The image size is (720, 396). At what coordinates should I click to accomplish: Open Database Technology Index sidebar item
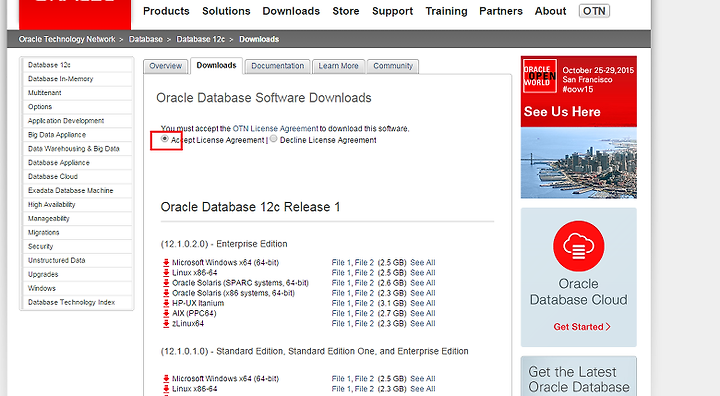tap(77, 302)
